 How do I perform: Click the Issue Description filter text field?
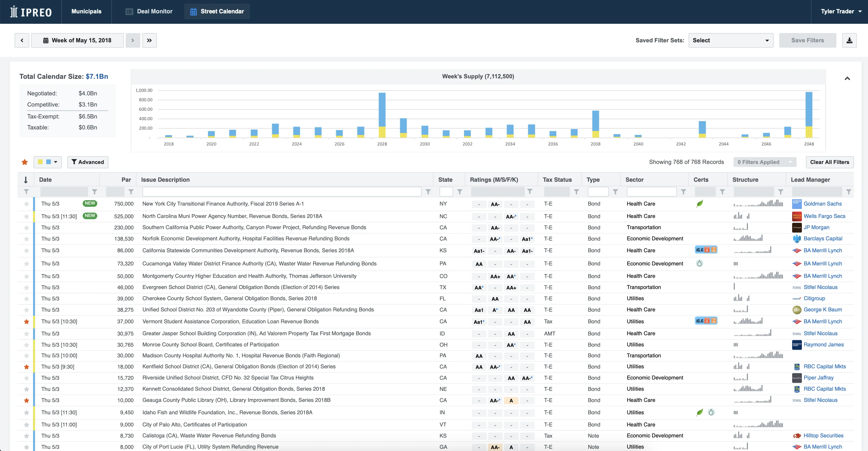282,192
